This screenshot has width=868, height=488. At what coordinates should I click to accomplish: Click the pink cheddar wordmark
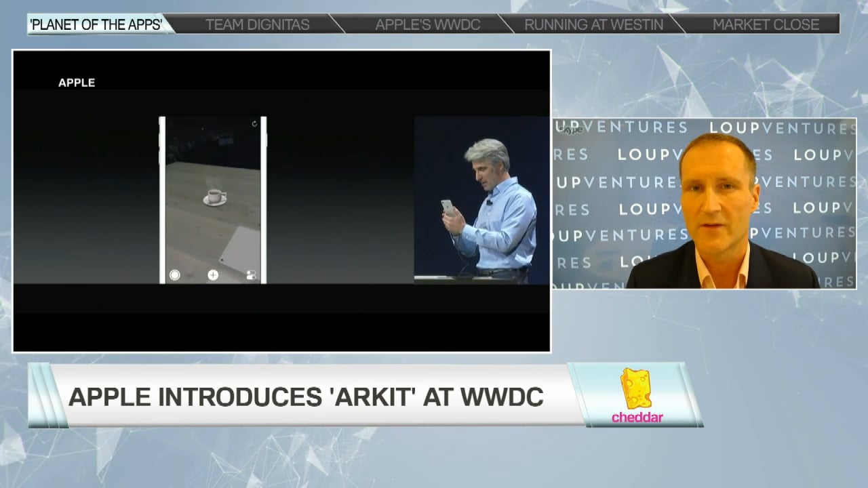pyautogui.click(x=637, y=418)
